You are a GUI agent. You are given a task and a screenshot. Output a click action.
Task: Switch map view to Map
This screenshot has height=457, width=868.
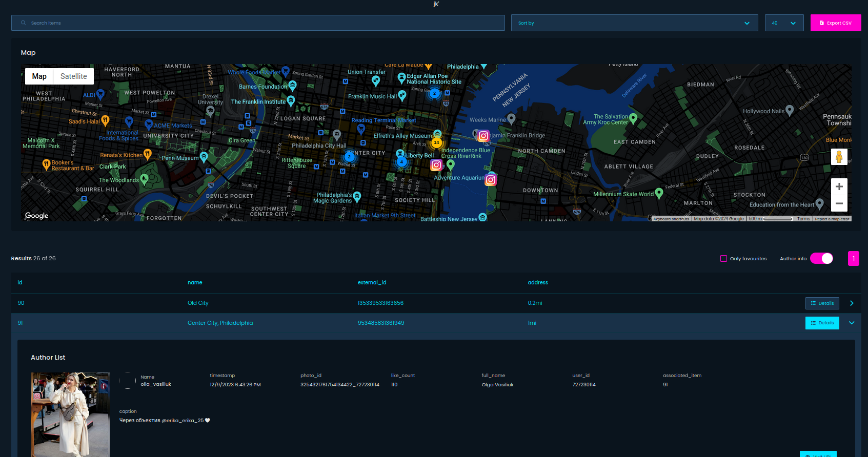[x=39, y=76]
